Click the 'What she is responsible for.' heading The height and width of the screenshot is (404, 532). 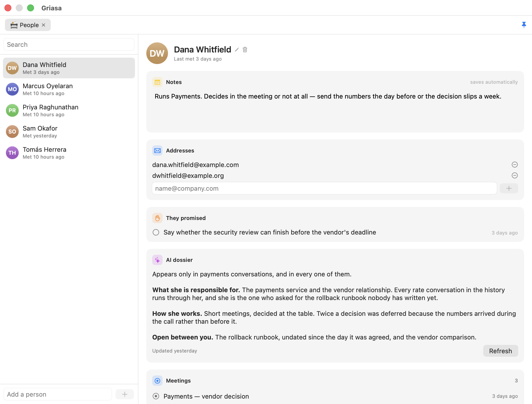(x=196, y=290)
